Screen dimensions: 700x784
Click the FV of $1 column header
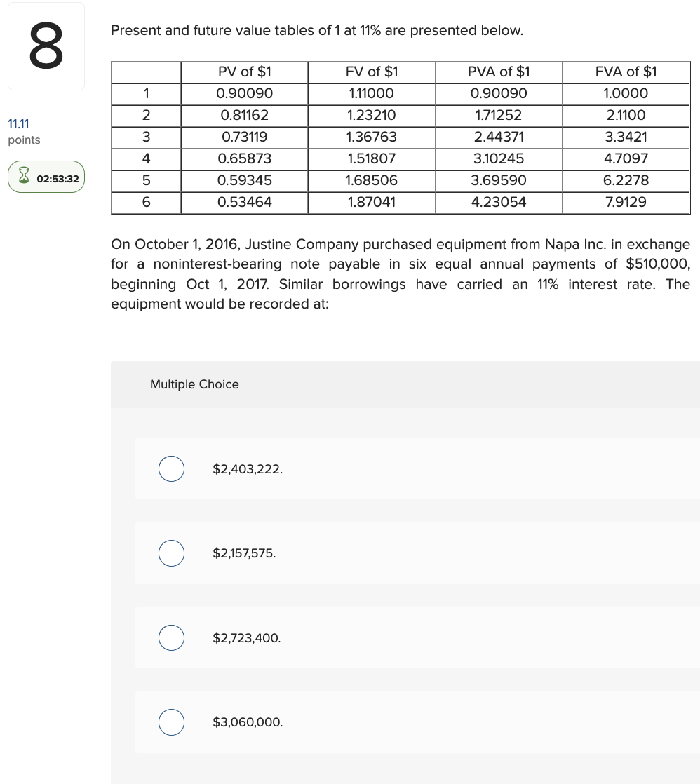tap(372, 72)
